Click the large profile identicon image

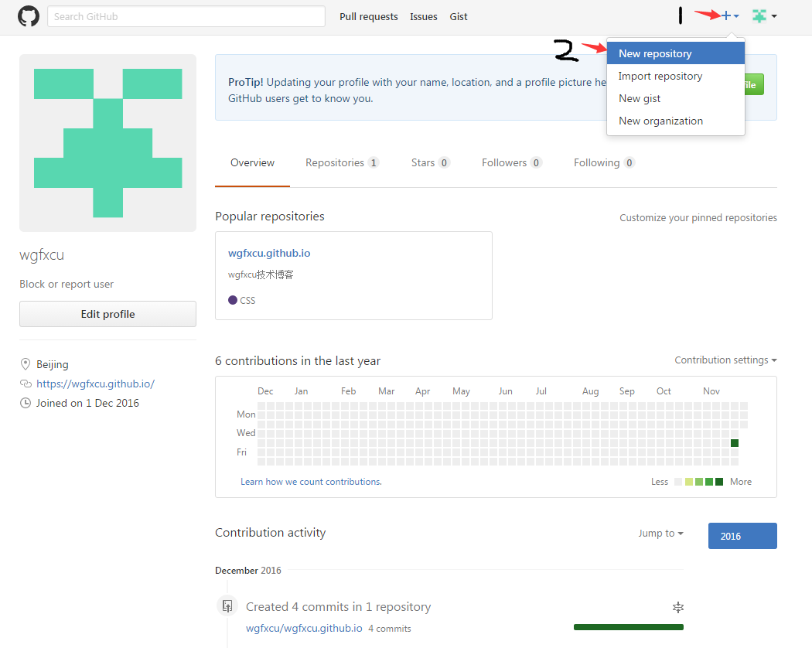coord(107,143)
